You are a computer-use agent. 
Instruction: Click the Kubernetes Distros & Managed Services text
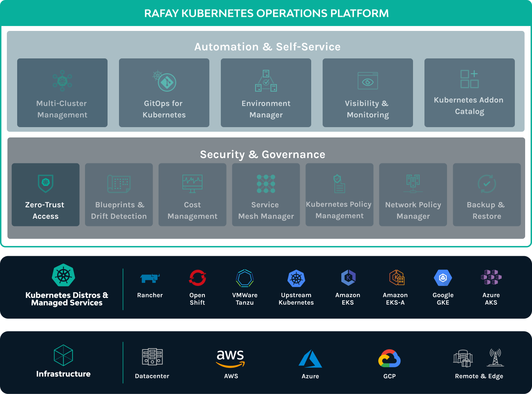[x=67, y=299]
